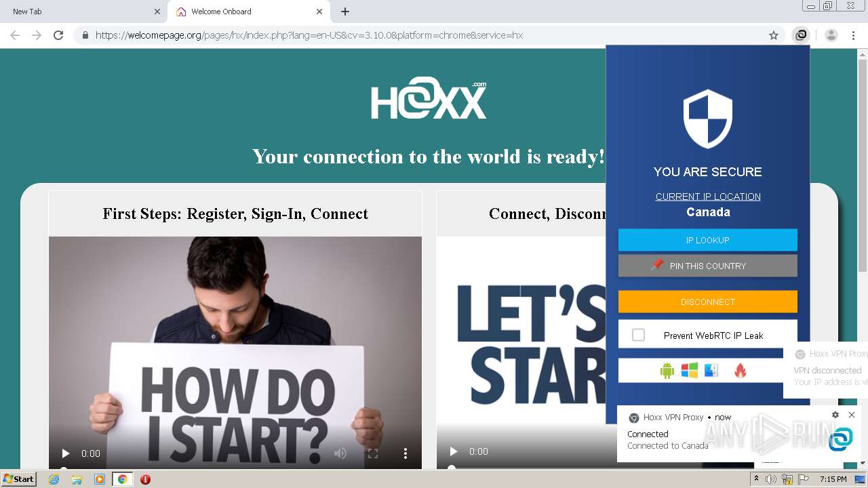Image resolution: width=868 pixels, height=488 pixels.
Task: Click the orange DISCONNECT button
Action: [x=707, y=302]
